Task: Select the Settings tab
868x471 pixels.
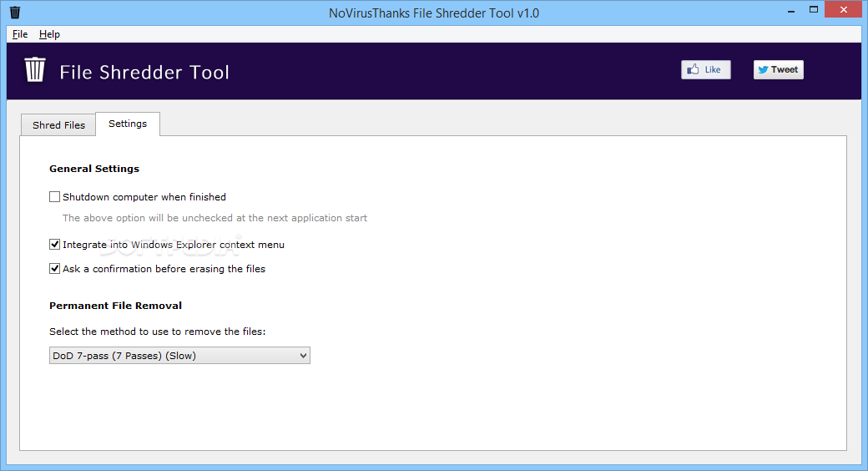Action: (128, 124)
